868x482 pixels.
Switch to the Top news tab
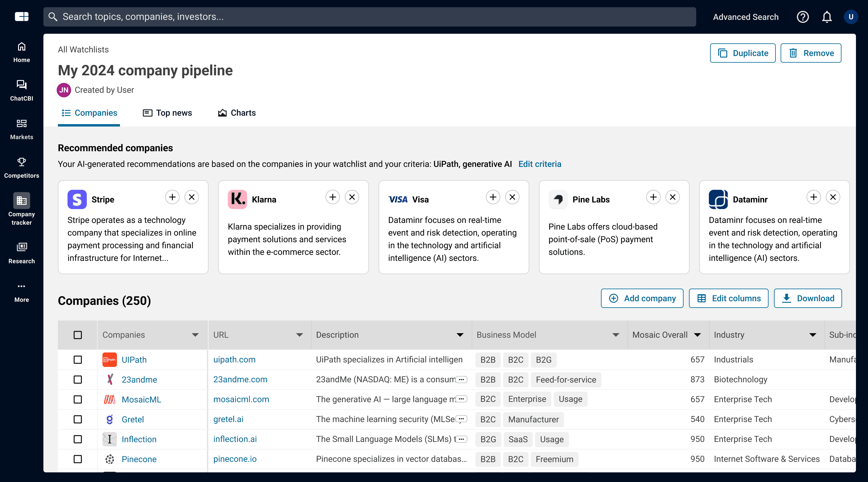pos(168,113)
